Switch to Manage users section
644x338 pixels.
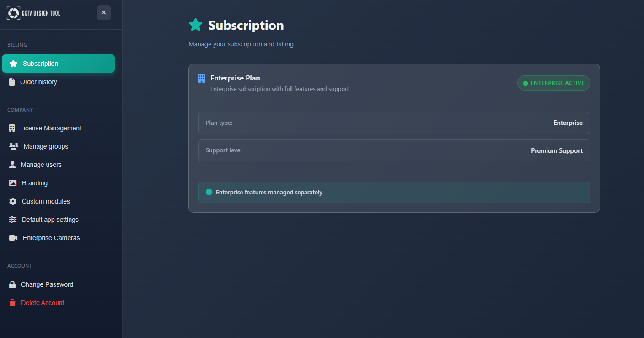[42, 165]
